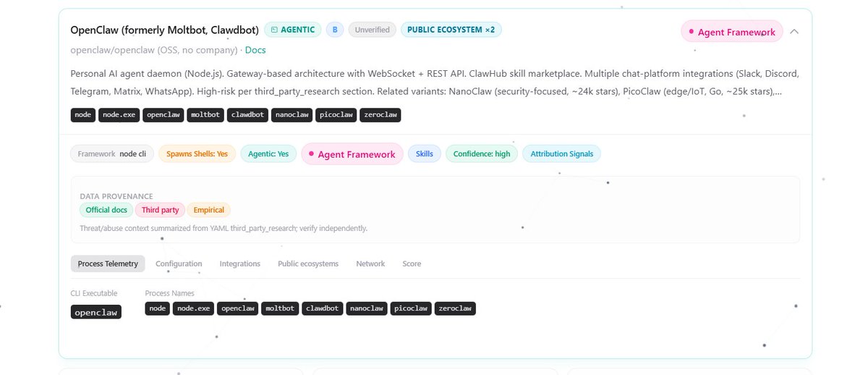Click the Skills chip

tap(425, 153)
